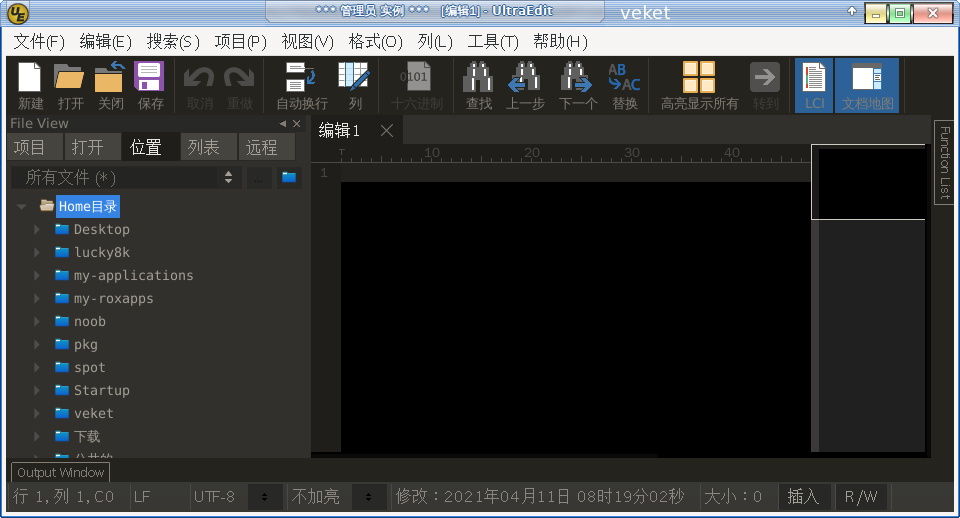Open the Function List side panel tab
This screenshot has width=960, height=518.
tap(944, 163)
